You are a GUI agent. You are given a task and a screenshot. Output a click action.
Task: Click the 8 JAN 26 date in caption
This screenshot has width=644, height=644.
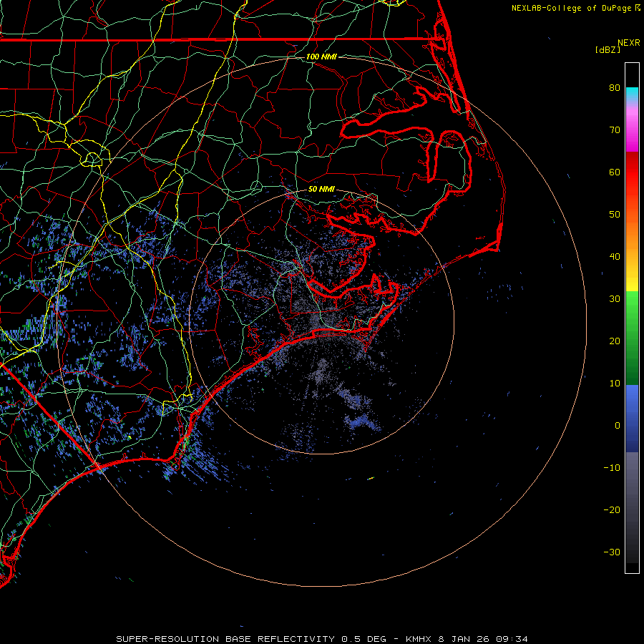(464, 639)
